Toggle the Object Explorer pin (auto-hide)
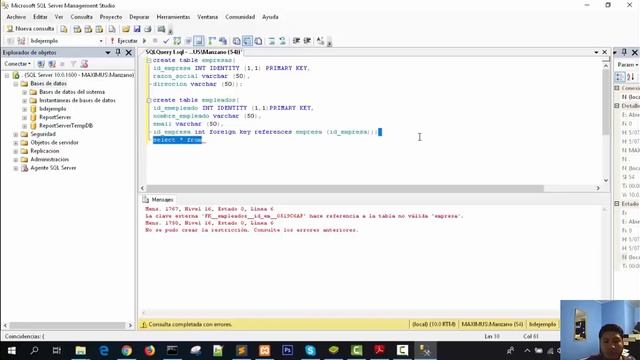The width and height of the screenshot is (640, 360). (x=118, y=52)
